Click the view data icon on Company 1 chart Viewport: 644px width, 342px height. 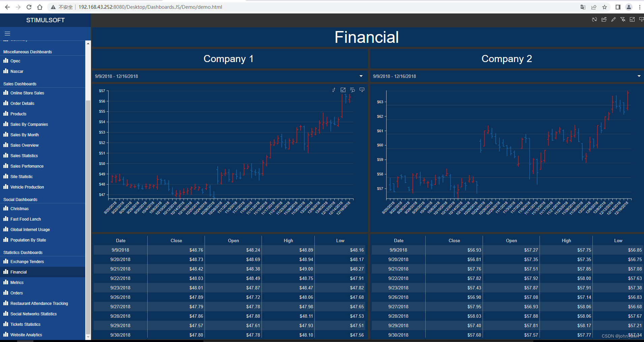(352, 90)
